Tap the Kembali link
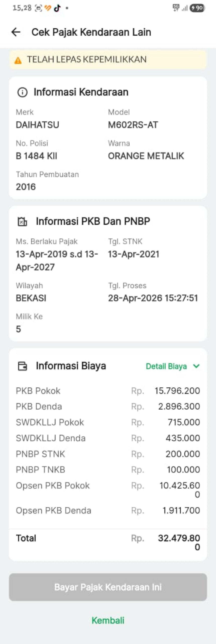Screen dimensions: 216x644 pos(108,620)
